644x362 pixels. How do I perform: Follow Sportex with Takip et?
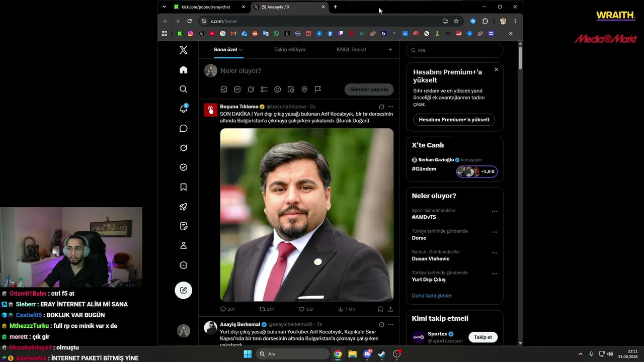[483, 337]
